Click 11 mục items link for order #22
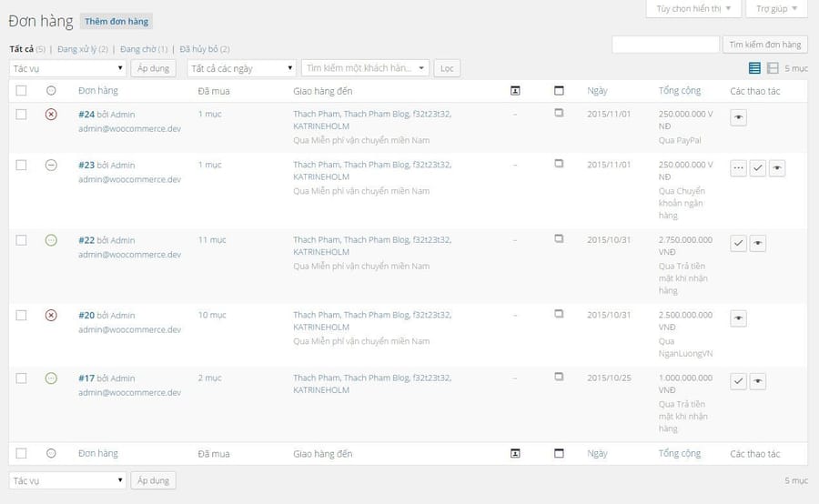Screen dimensions: 819x504 212,240
